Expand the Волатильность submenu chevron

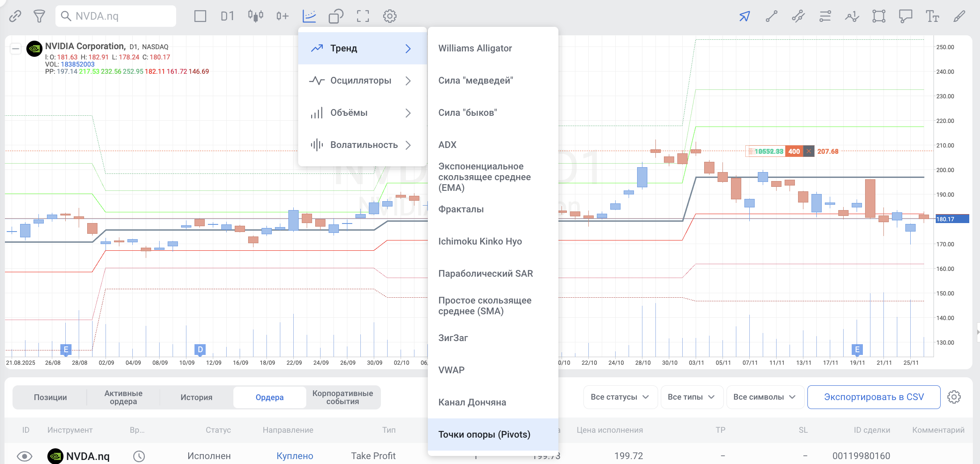point(408,145)
